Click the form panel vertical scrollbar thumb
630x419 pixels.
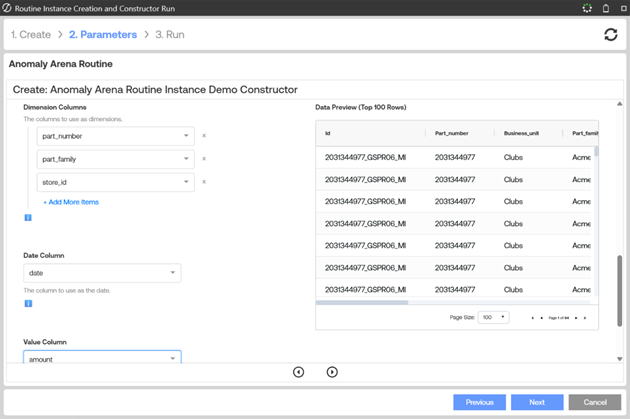[620, 291]
